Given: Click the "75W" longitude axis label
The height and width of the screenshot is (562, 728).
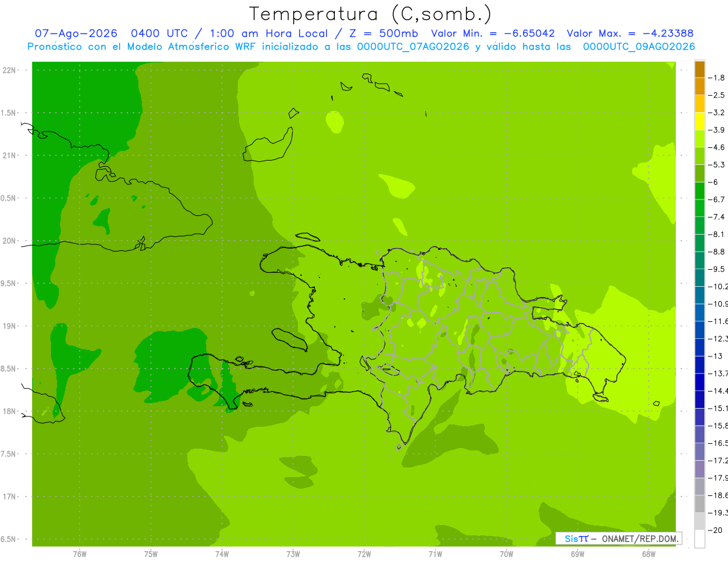Looking at the screenshot, I should point(151,554).
